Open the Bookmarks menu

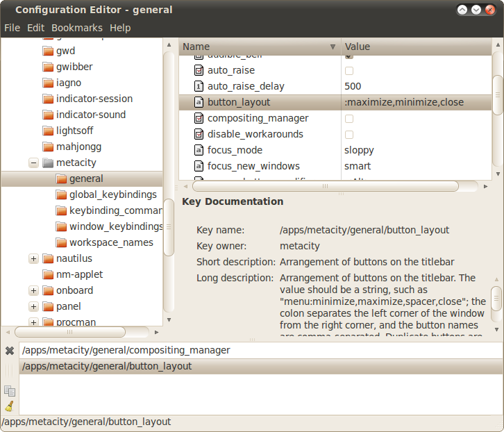coord(77,28)
